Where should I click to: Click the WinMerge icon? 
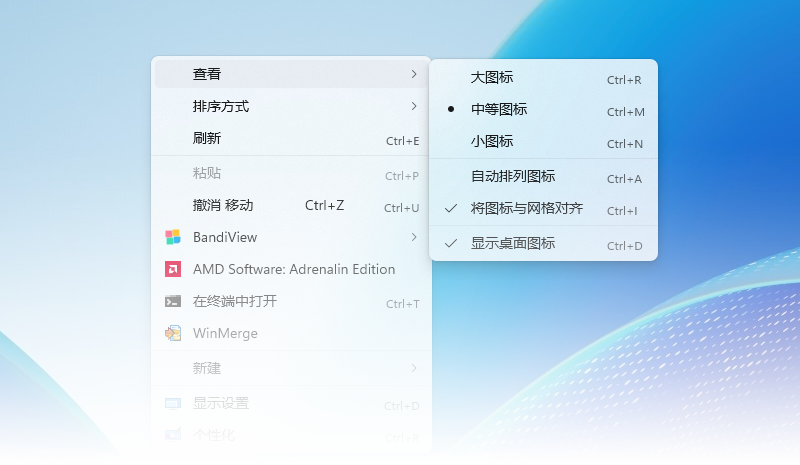click(x=173, y=333)
